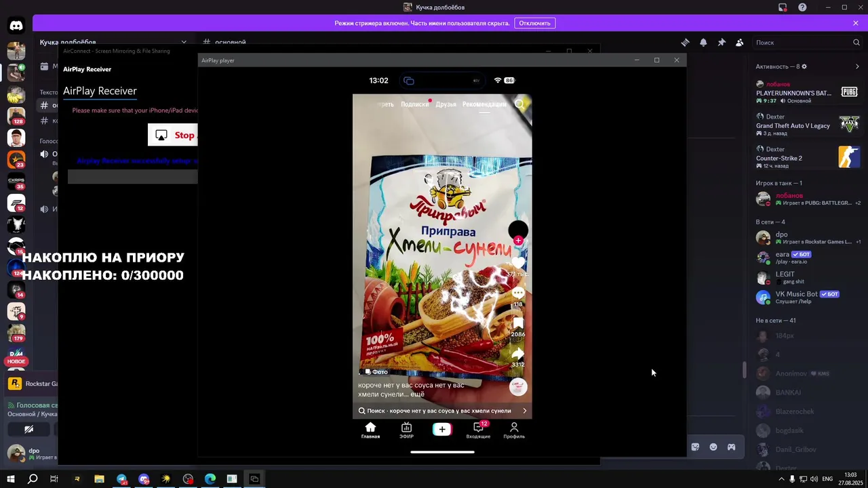Open pinned messages pin icon
The image size is (868, 488).
coord(722,42)
